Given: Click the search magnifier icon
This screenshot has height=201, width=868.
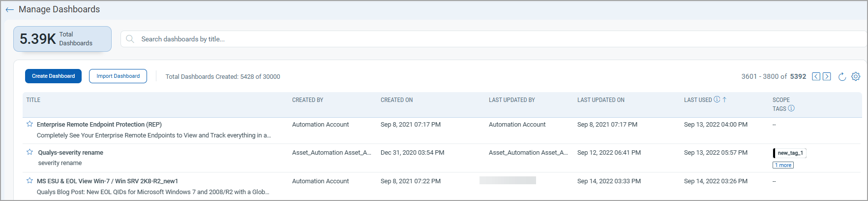Looking at the screenshot, I should 130,39.
